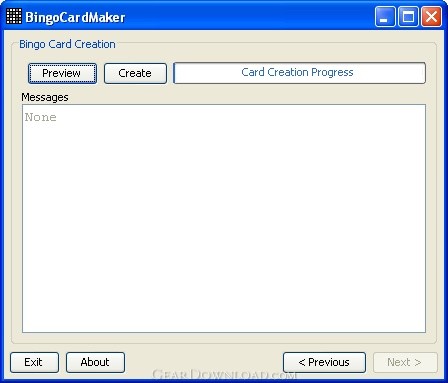Minimize the BingoCardMaker window

tap(385, 16)
